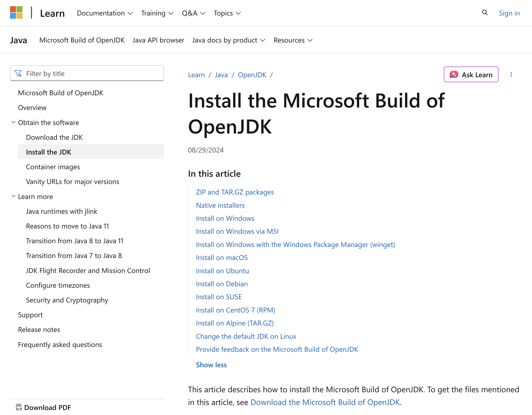The image size is (532, 415).
Task: Collapse the Learn more section chevron
Action: 13,196
